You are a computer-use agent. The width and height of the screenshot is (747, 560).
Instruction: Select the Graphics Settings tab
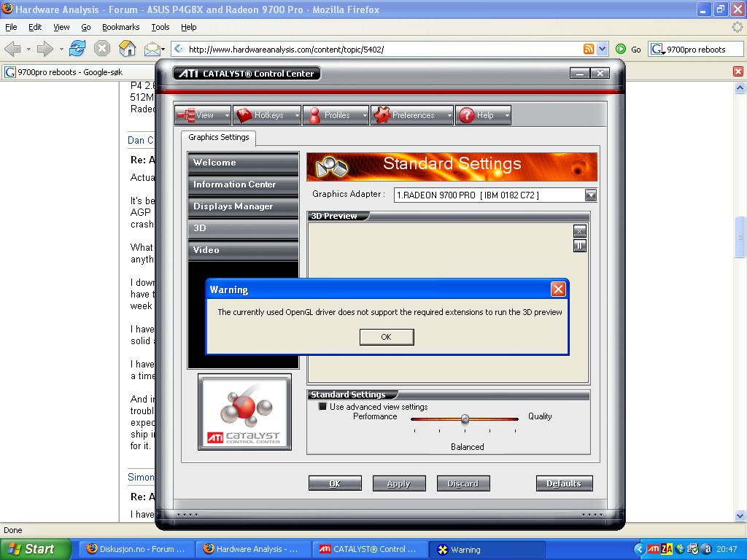point(219,137)
